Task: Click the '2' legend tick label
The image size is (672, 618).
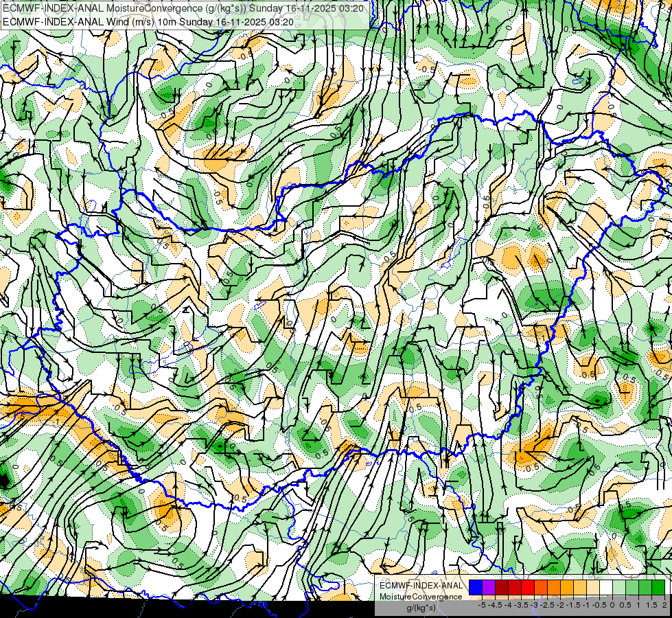Action: (x=664, y=605)
